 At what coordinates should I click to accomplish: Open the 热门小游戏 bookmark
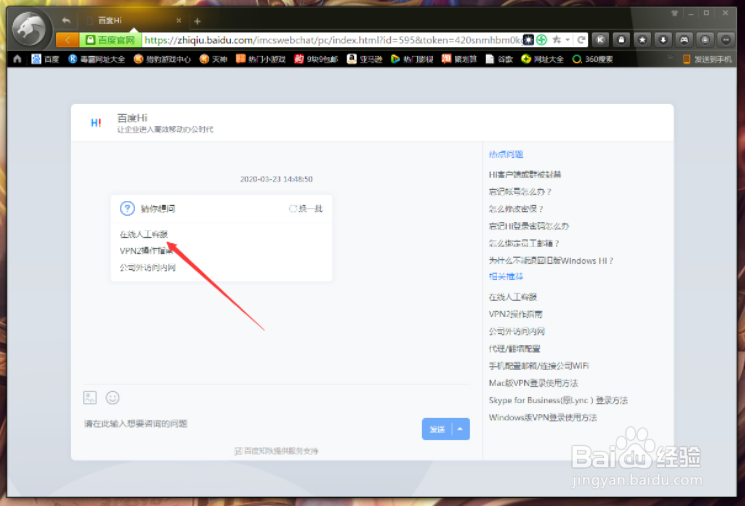pyautogui.click(x=260, y=59)
